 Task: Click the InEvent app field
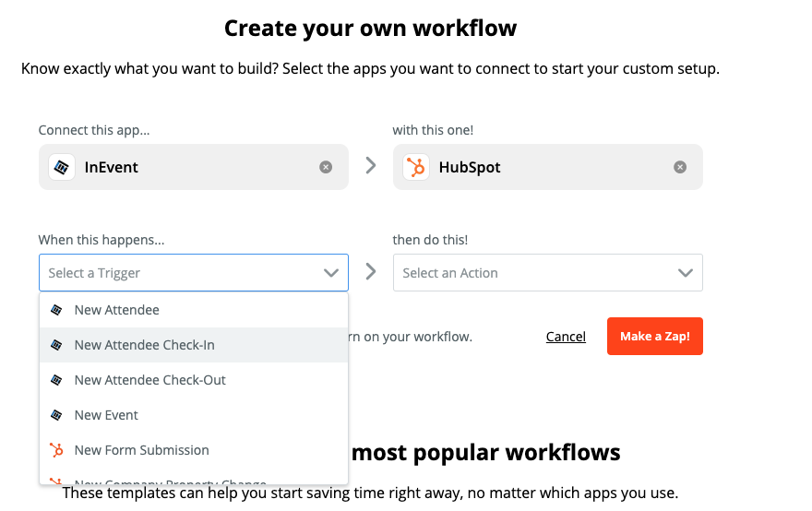[x=194, y=167]
